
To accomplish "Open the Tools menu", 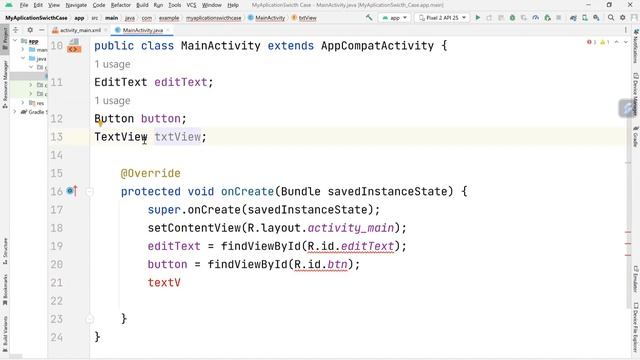I will click(x=174, y=5).
